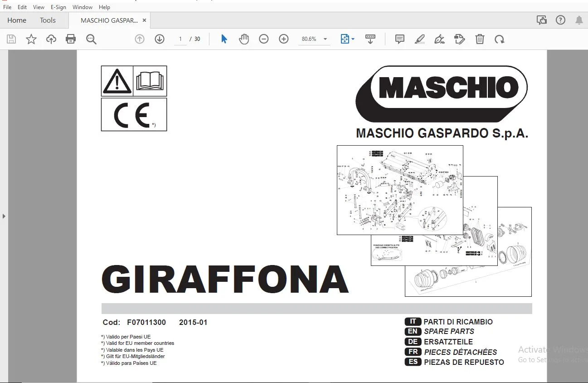The height and width of the screenshot is (383, 588).
Task: Click the ES language badge
Action: coord(413,362)
